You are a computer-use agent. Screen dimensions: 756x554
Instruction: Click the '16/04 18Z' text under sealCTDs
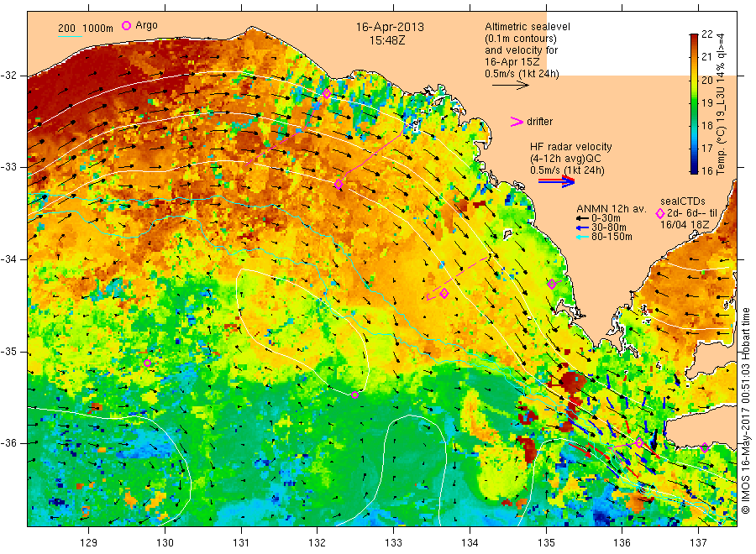[x=685, y=224]
